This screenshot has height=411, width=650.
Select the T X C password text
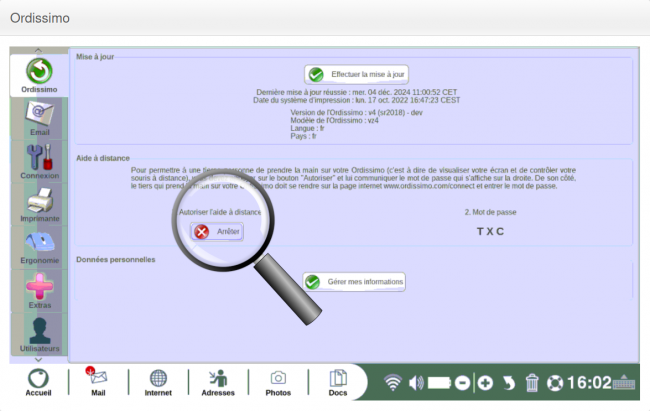tap(490, 231)
